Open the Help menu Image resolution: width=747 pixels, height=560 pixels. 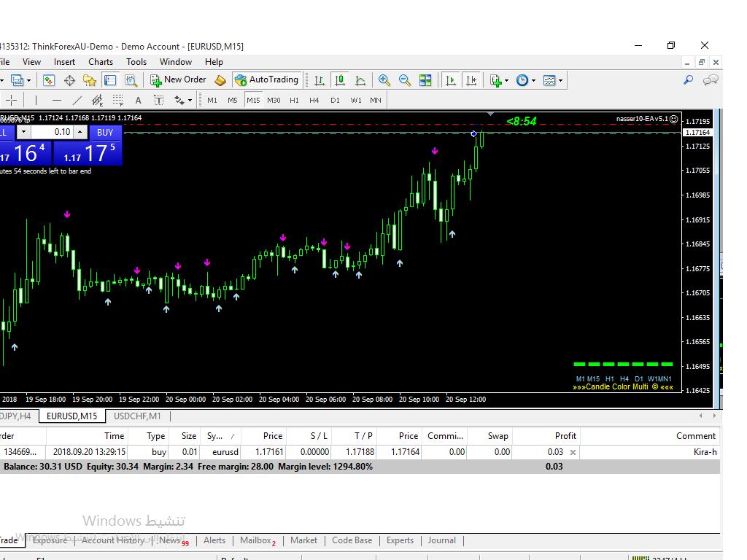point(214,62)
